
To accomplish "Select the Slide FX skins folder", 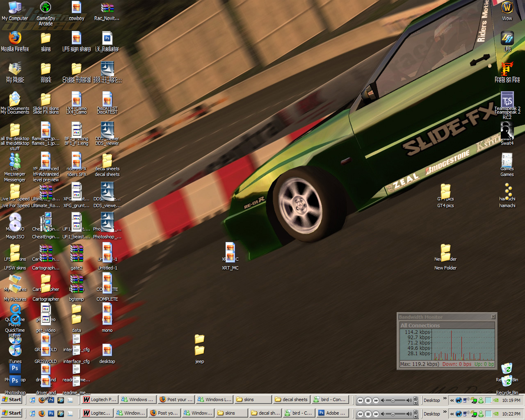I will tap(46, 103).
